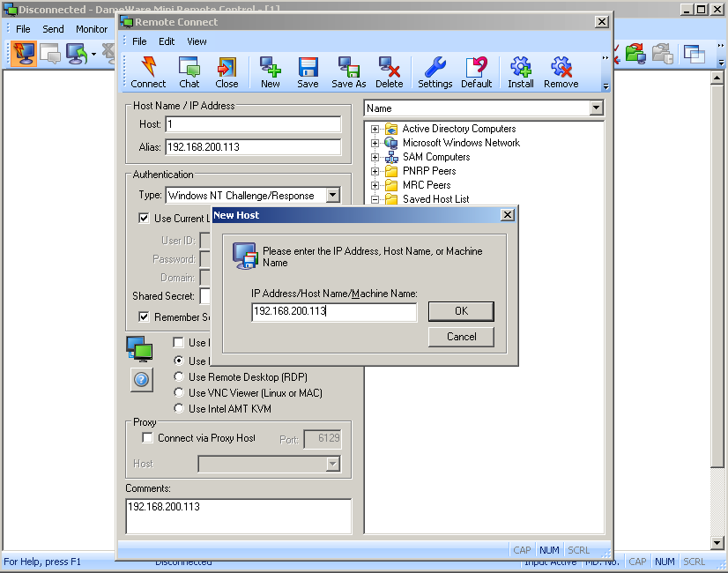Open the Name column dropdown
Image resolution: width=728 pixels, height=573 pixels.
pos(597,108)
